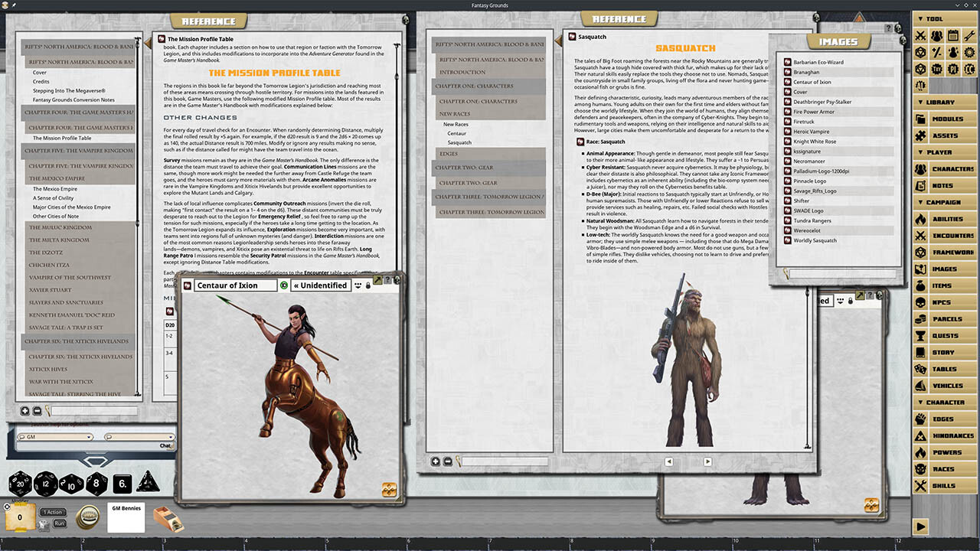Toggle the green identified indicator
This screenshot has width=980, height=551.
point(284,285)
